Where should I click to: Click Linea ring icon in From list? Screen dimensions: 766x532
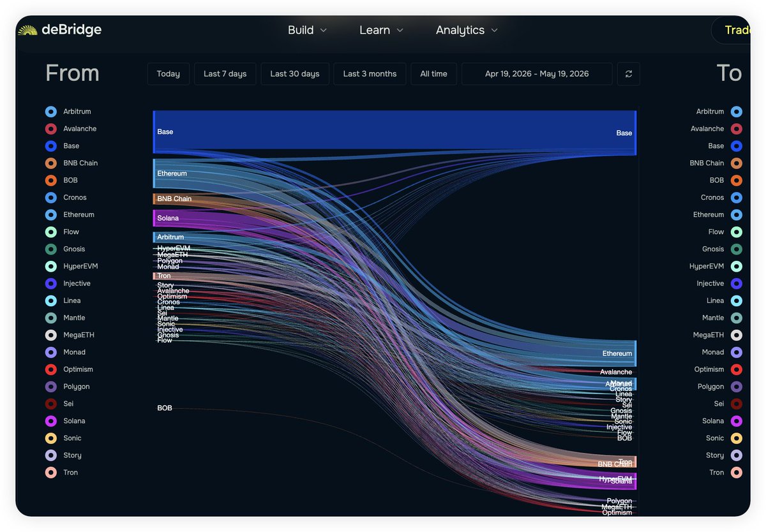click(51, 301)
